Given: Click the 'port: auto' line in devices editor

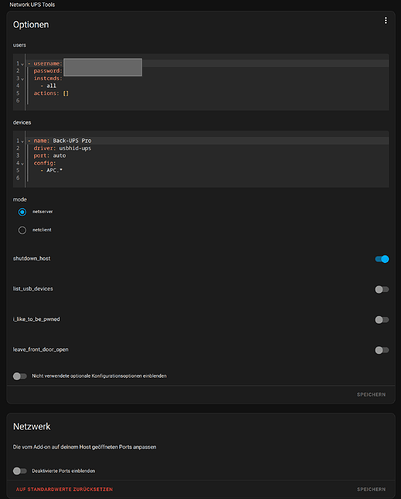Looking at the screenshot, I should [50, 156].
